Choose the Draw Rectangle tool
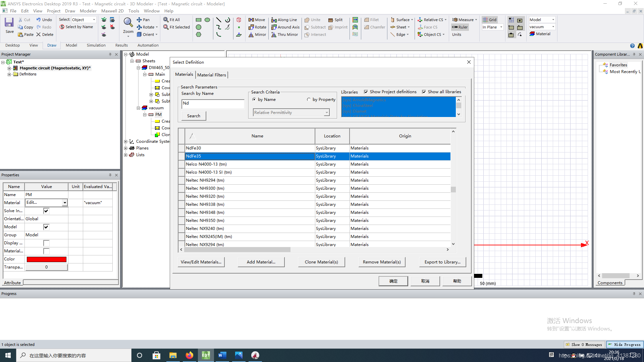644x362 pixels. click(x=199, y=20)
